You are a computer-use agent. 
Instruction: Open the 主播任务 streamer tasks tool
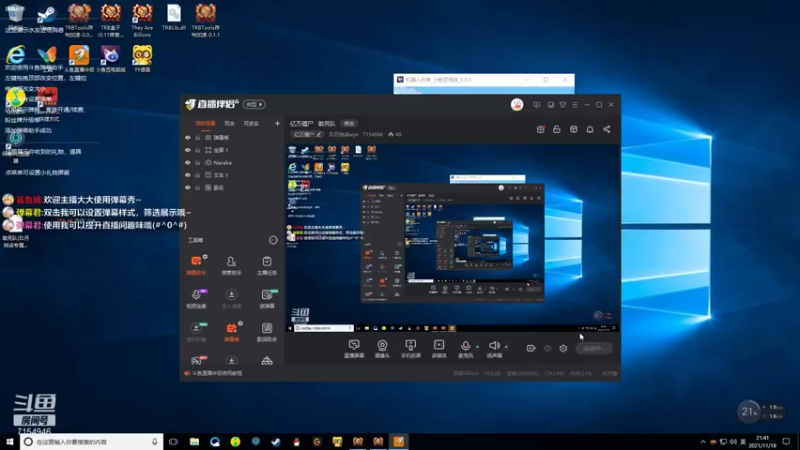click(267, 265)
